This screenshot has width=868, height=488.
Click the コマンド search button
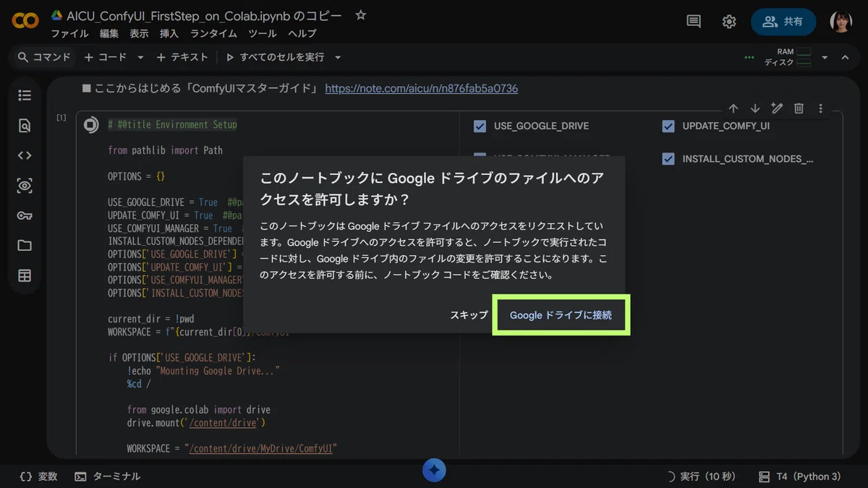44,57
